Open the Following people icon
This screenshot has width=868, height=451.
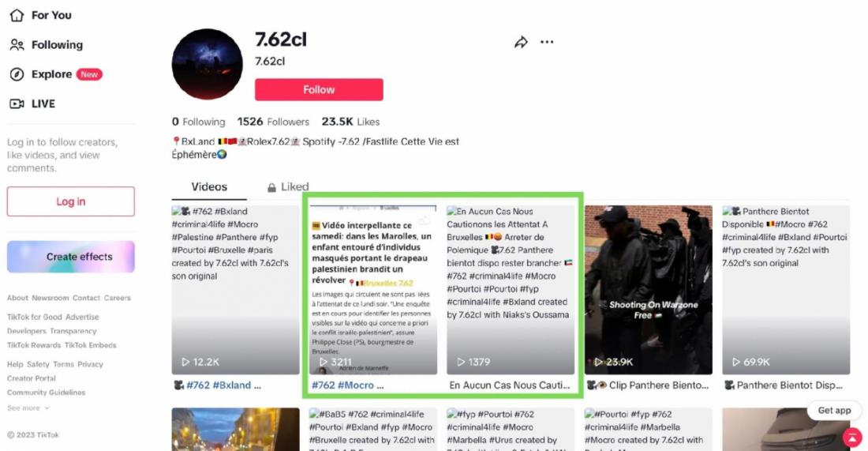(17, 45)
